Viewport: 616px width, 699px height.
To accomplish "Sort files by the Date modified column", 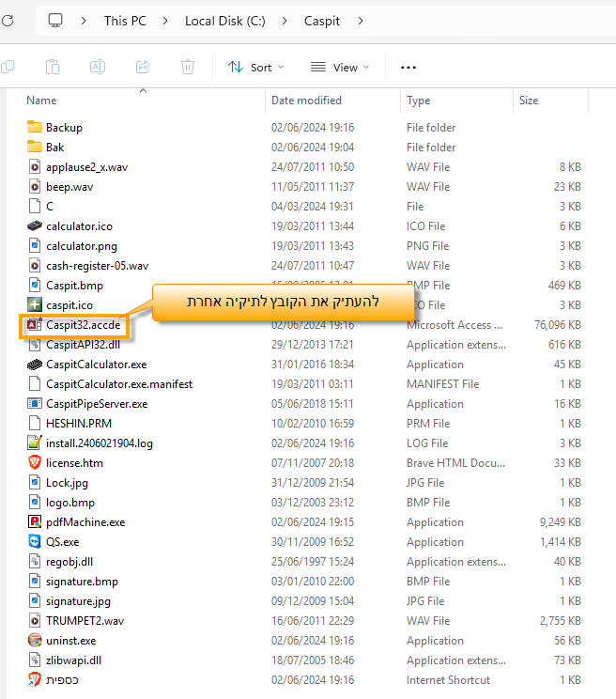I will tap(306, 101).
